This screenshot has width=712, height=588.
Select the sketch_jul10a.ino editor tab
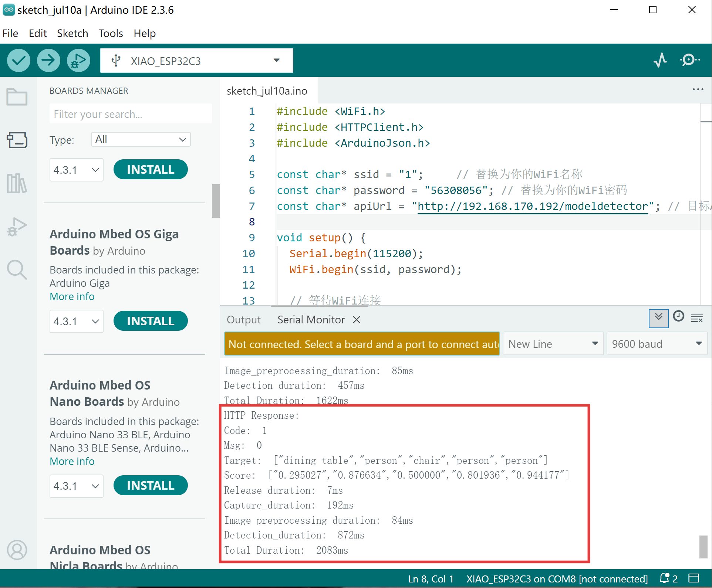[x=267, y=91]
